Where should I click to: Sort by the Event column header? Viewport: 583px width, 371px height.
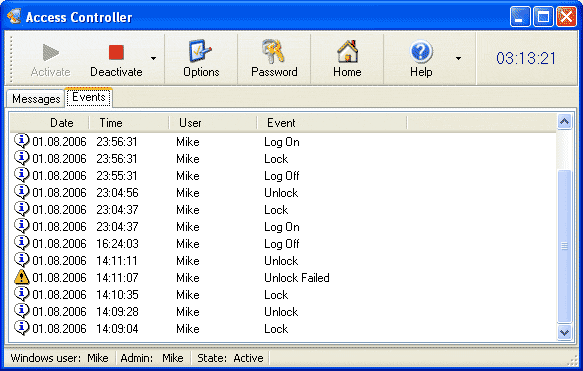pos(332,123)
